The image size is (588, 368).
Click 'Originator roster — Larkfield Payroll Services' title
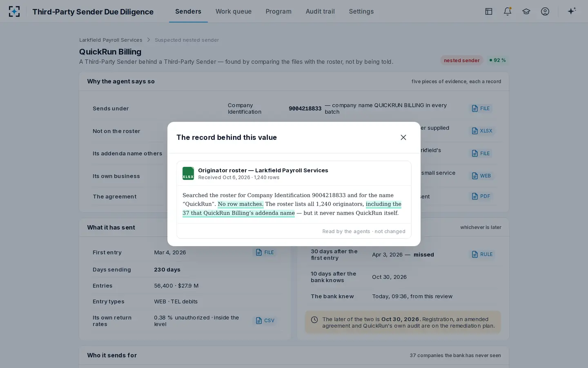tap(263, 170)
